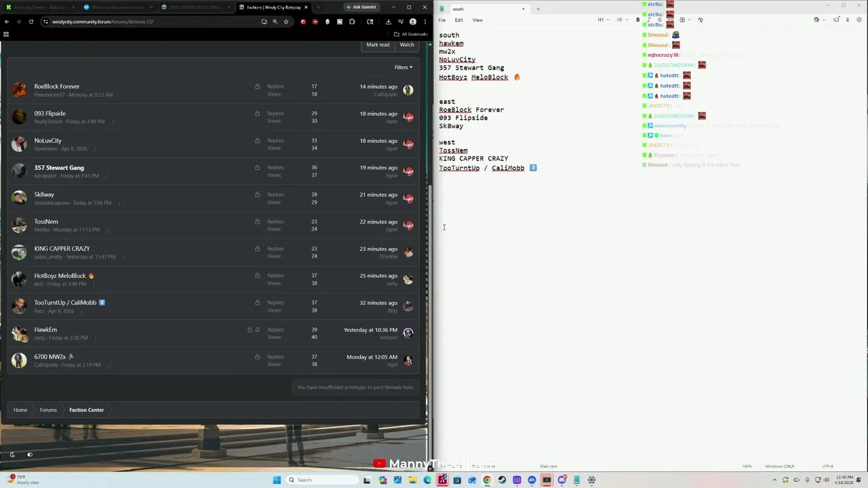The image size is (868, 488).
Task: Click the Windows Start button
Action: click(x=277, y=480)
